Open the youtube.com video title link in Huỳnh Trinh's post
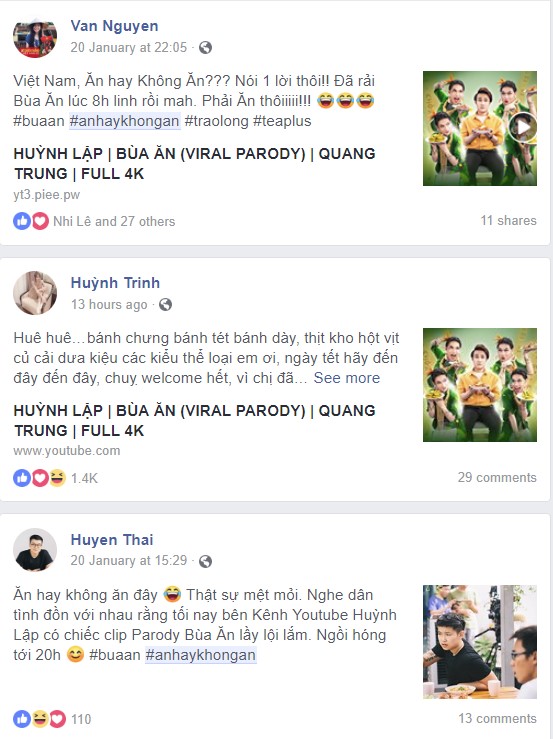The width and height of the screenshot is (553, 739). coord(194,420)
